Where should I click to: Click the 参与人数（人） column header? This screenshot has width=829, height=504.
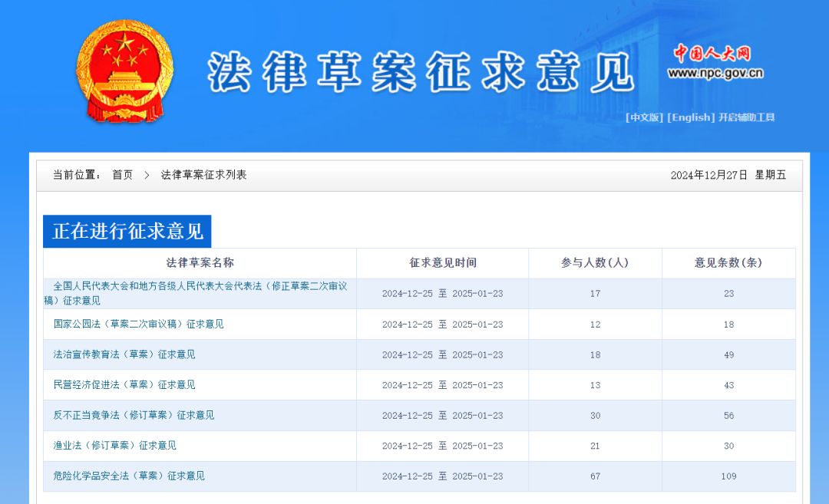(595, 263)
